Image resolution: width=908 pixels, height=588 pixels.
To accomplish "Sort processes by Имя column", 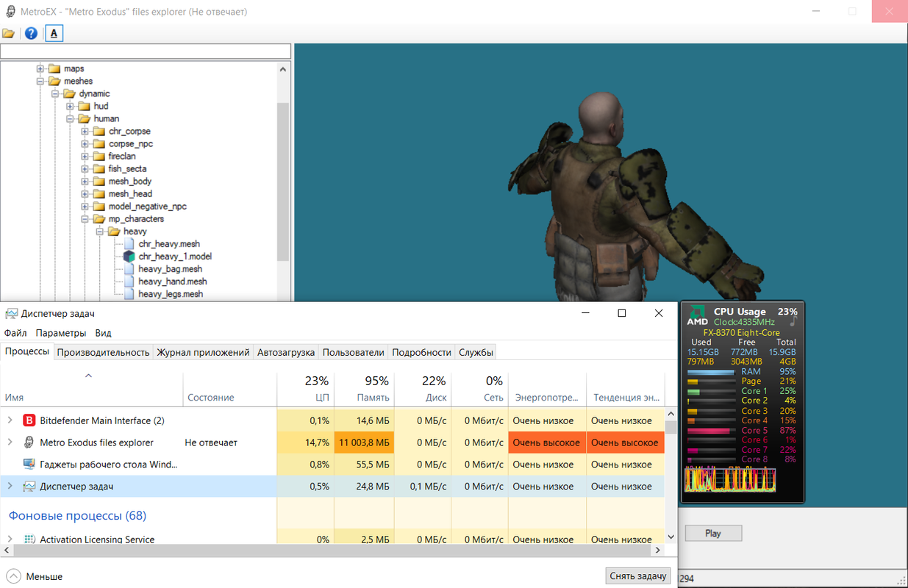I will click(91, 390).
